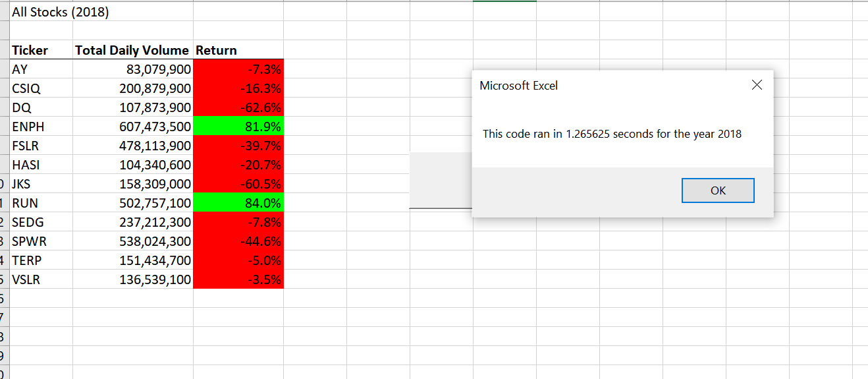
Task: Select the red -62.6% return cell
Action: 238,107
